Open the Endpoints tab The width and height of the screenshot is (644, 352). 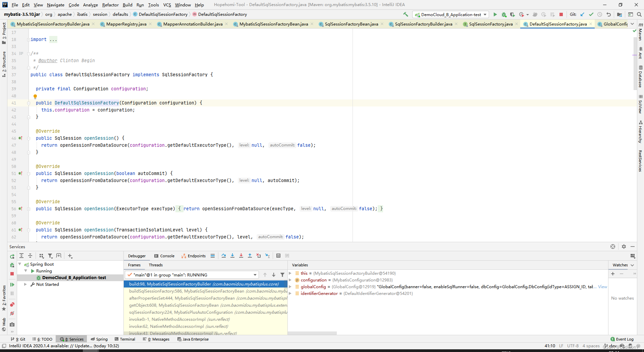point(194,256)
